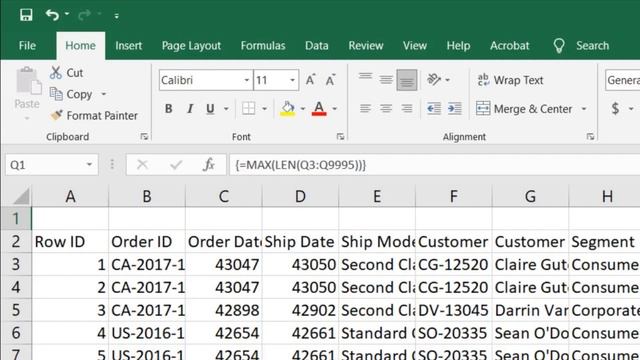Click Merge & Center button
The width and height of the screenshot is (640, 360).
point(524,109)
